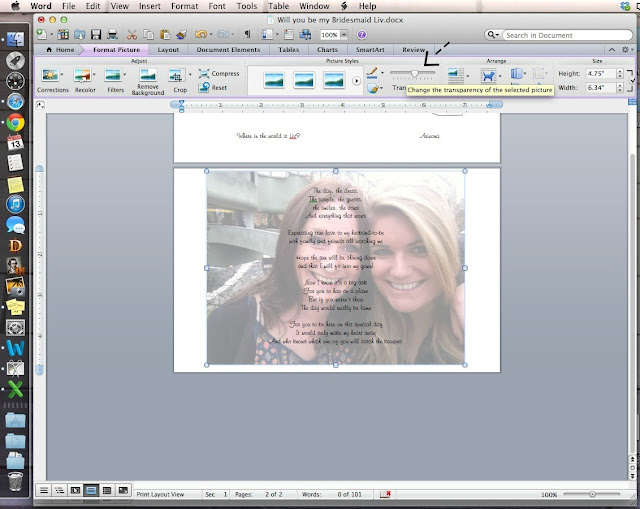Expand more Picture Styles with the round arrow
This screenshot has width=640, height=509.
click(x=356, y=81)
